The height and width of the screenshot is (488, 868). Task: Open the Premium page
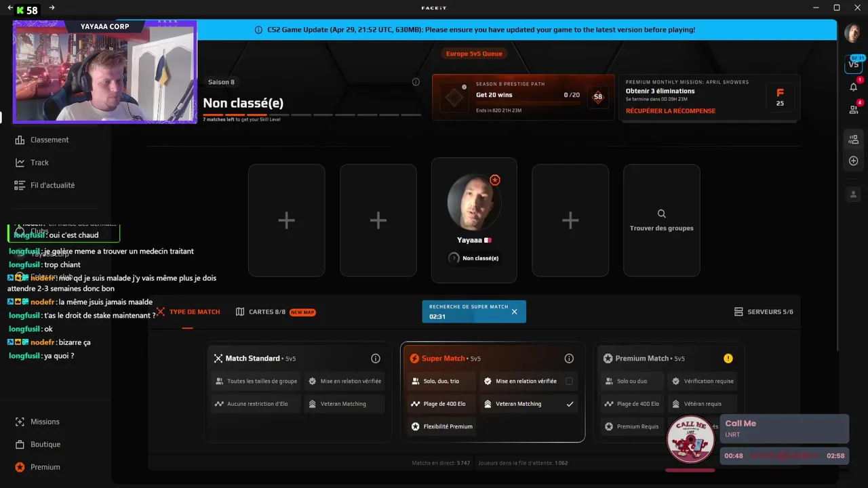37,467
